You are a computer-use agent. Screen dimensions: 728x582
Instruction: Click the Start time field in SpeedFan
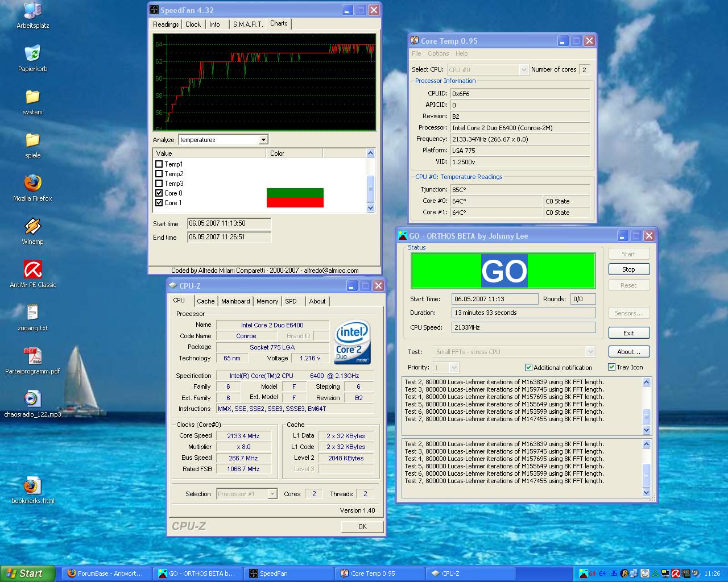click(229, 223)
